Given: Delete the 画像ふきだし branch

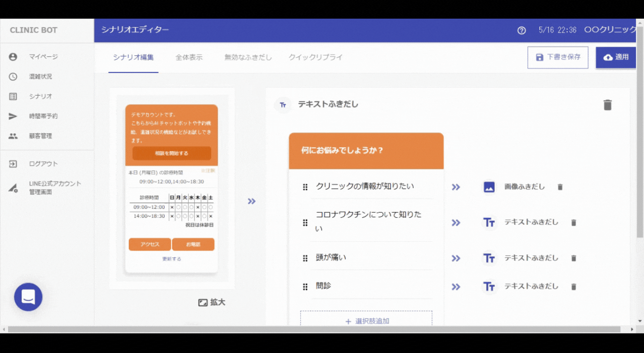Looking at the screenshot, I should pos(560,187).
